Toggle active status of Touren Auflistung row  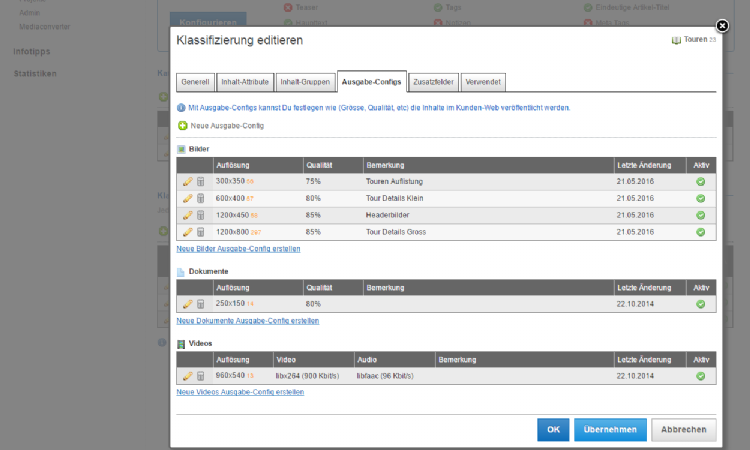701,182
